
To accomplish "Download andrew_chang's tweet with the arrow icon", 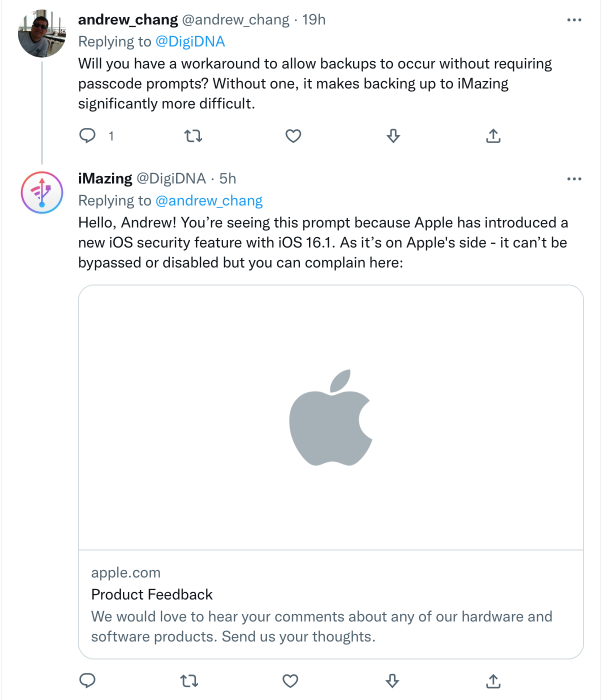I will (x=393, y=135).
